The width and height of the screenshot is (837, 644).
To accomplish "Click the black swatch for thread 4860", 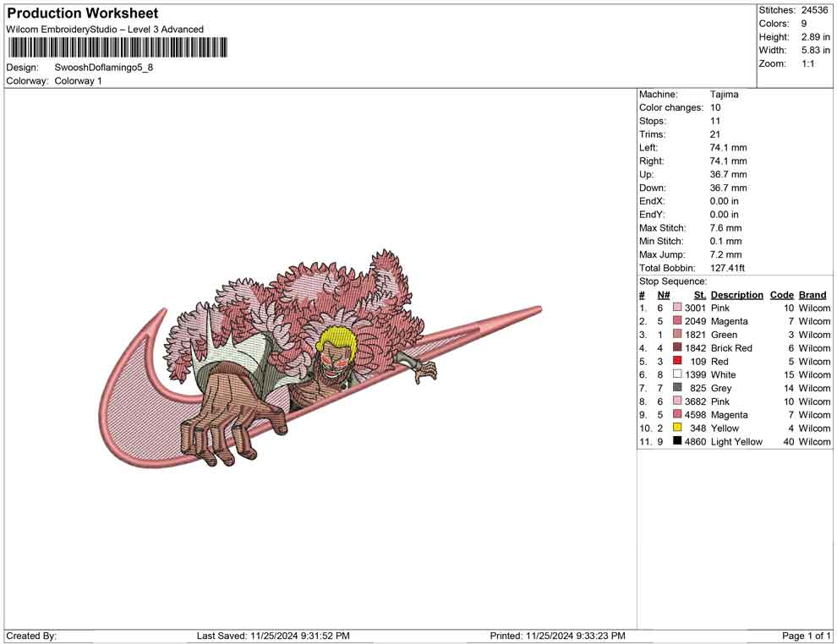I will point(677,440).
